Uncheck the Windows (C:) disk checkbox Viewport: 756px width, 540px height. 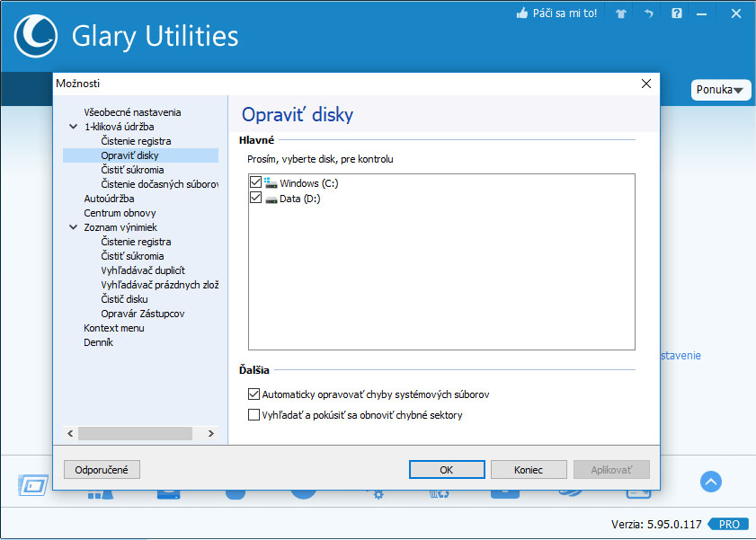coord(256,182)
